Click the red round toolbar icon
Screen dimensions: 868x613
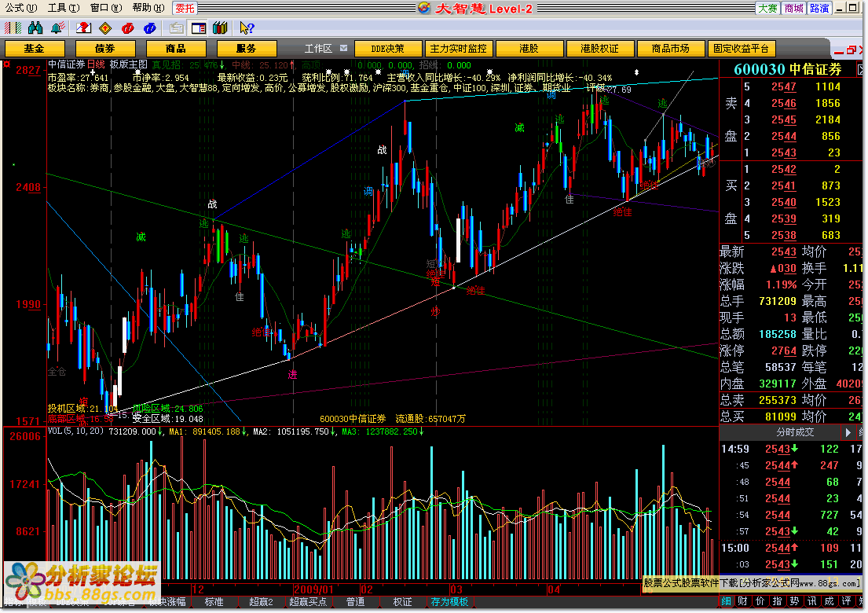tap(127, 28)
